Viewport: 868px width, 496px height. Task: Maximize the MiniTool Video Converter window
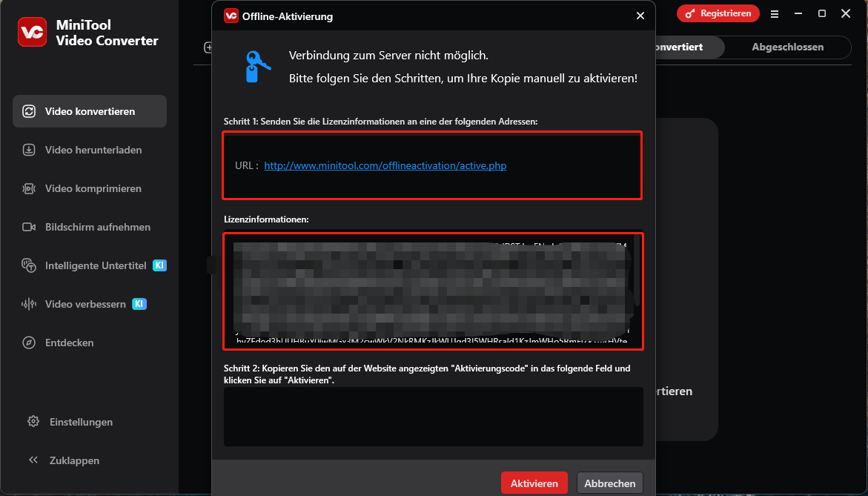(x=822, y=14)
